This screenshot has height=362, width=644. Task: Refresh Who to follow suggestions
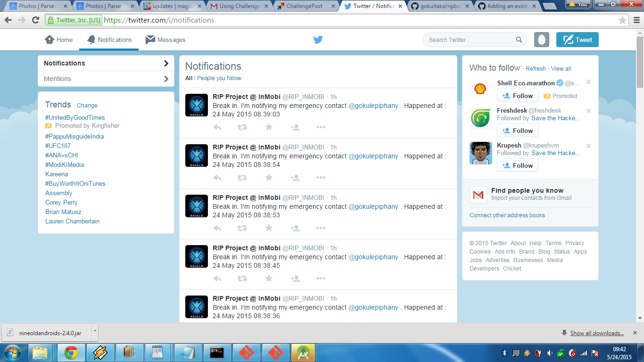pyautogui.click(x=536, y=69)
